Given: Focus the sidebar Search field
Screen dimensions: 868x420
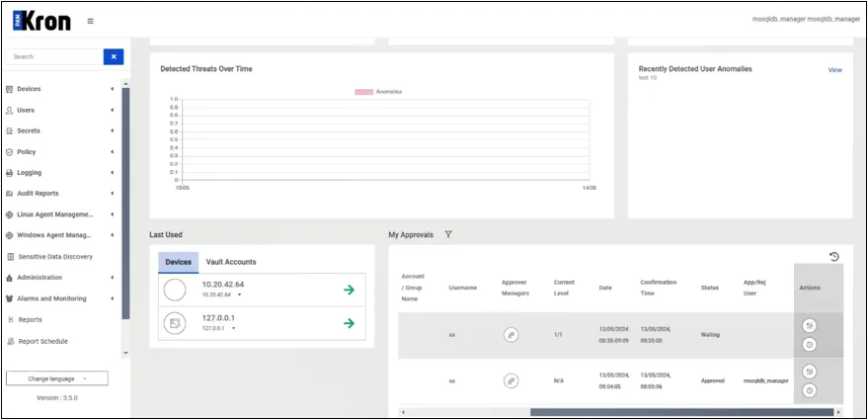Looking at the screenshot, I should pos(54,56).
